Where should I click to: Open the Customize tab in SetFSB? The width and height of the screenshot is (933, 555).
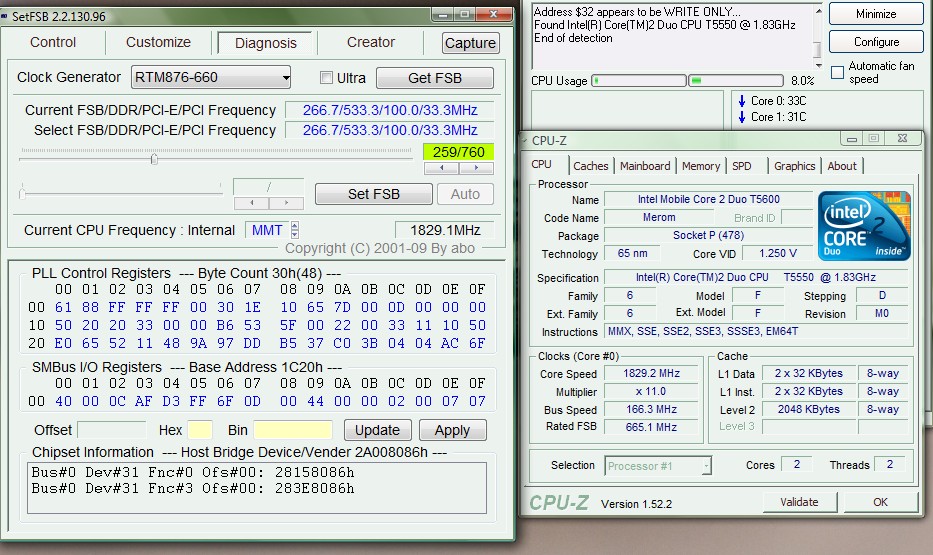(158, 42)
